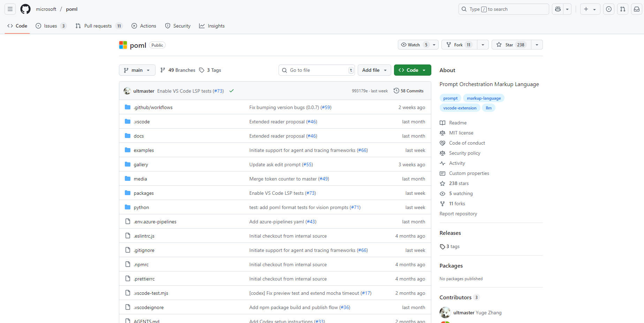644x323 pixels.
Task: Click the ultmaster avatar in commit row
Action: (x=127, y=91)
